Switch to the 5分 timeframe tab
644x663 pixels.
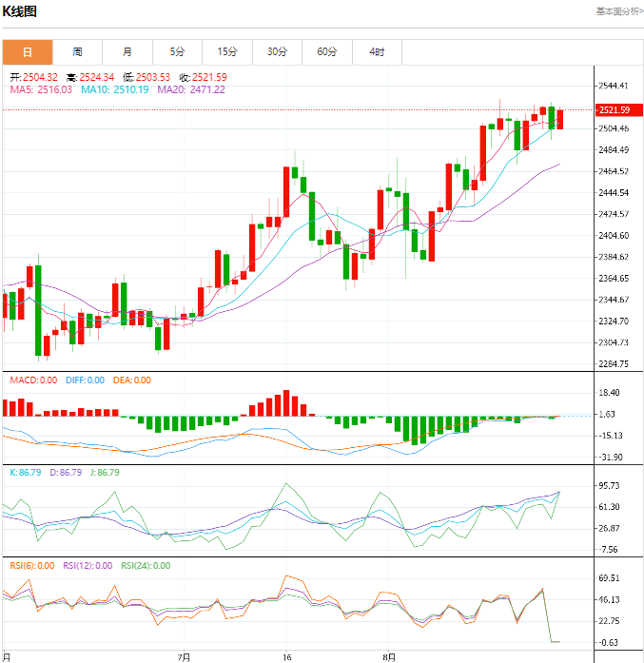(177, 51)
